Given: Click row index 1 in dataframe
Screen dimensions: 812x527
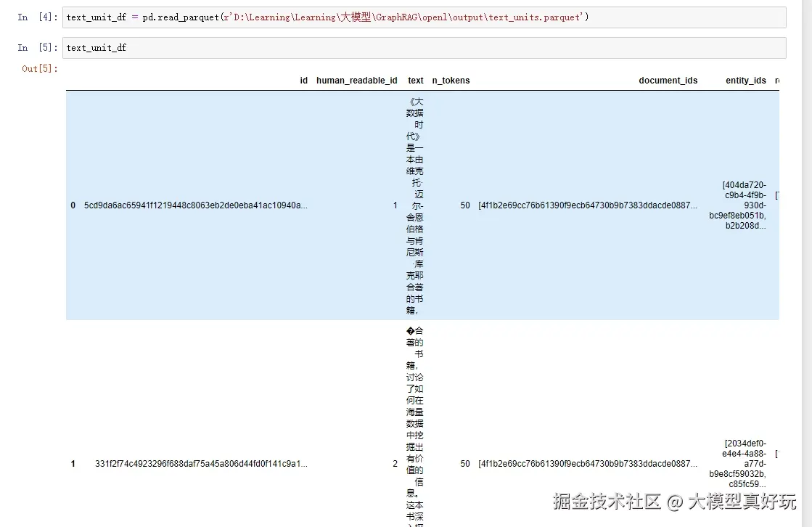Looking at the screenshot, I should (73, 464).
